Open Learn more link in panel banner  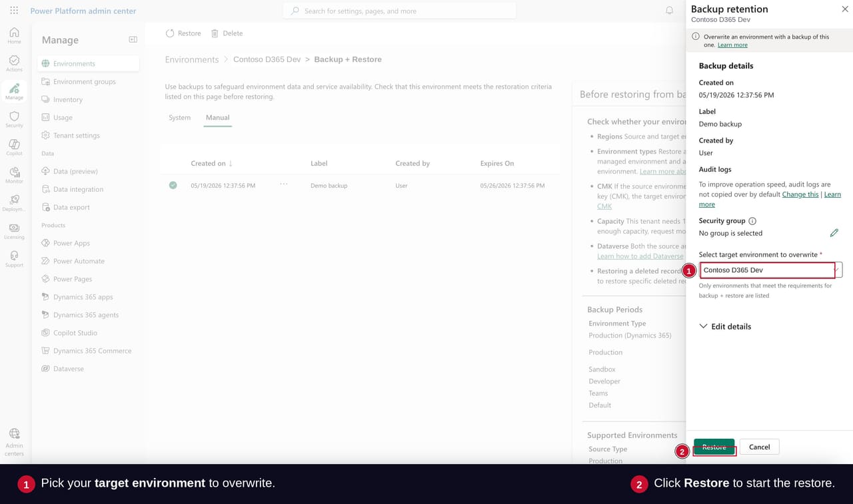point(732,45)
